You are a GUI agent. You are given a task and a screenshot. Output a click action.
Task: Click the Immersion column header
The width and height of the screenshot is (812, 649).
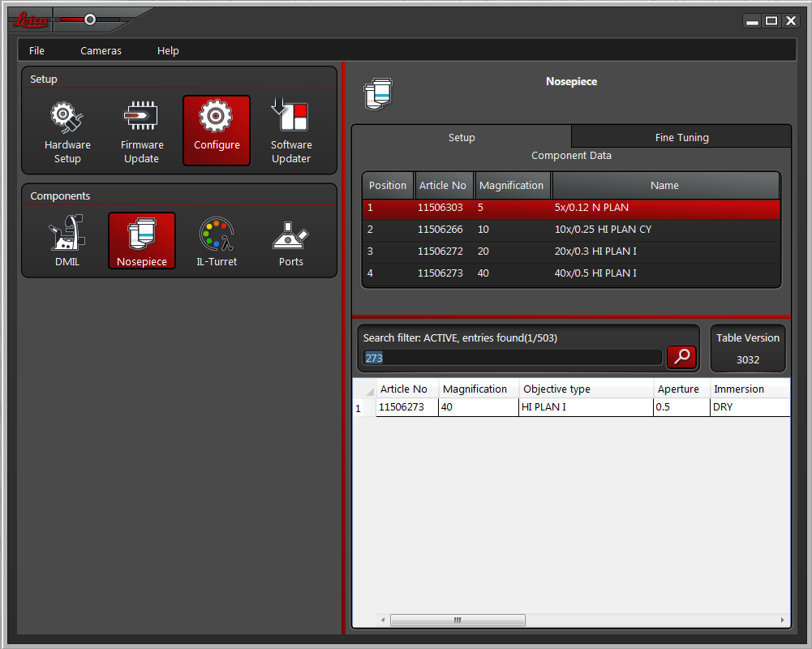[x=750, y=389]
